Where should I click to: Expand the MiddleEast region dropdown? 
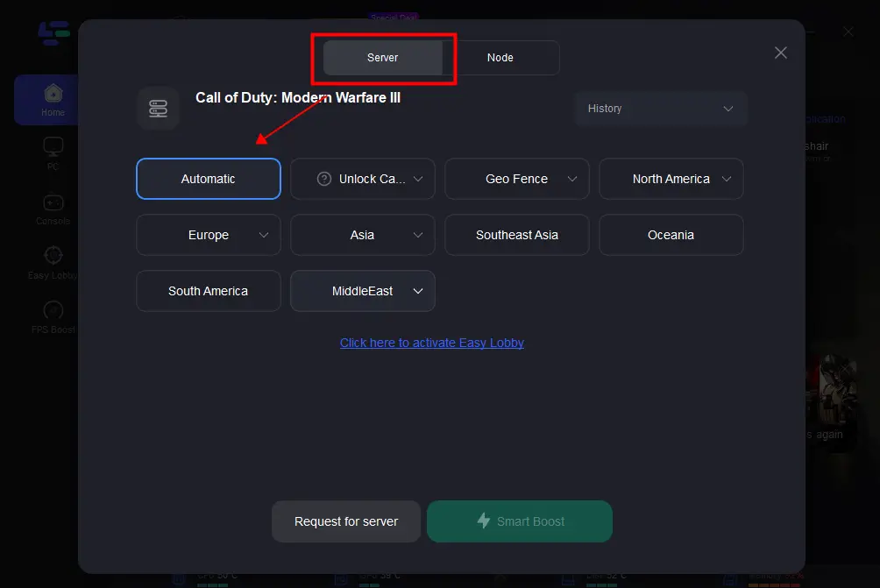363,291
